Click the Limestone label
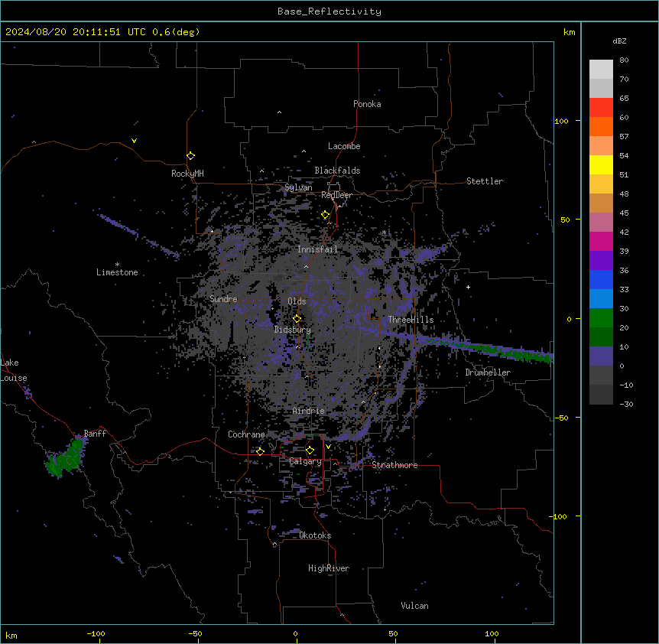The height and width of the screenshot is (644, 659). pyautogui.click(x=117, y=272)
